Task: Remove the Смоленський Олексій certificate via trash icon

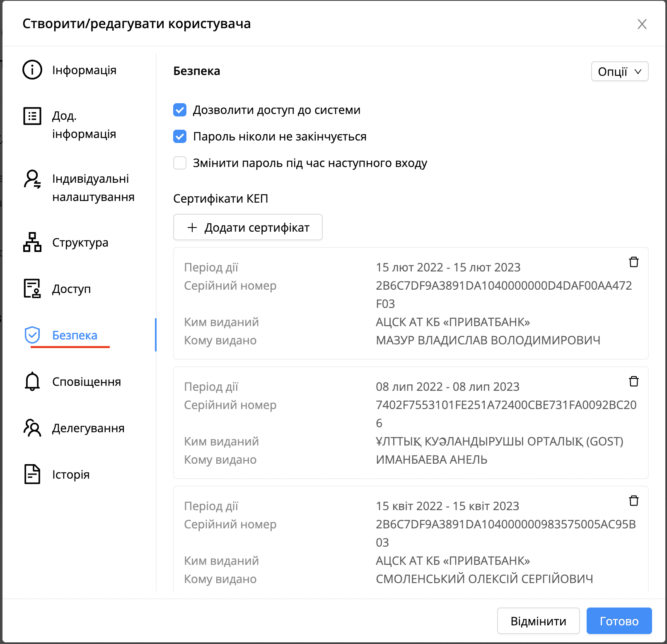Action: (x=633, y=501)
